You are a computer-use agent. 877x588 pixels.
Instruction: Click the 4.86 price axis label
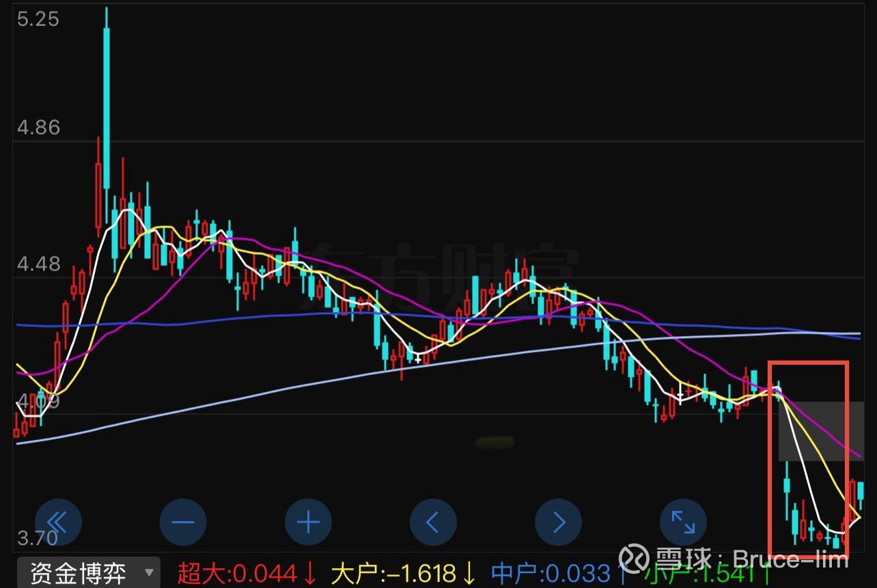pyautogui.click(x=38, y=128)
